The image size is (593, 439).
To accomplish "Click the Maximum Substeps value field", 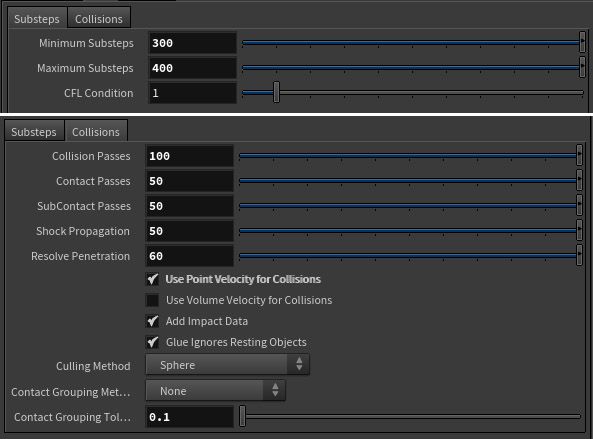I will point(193,68).
